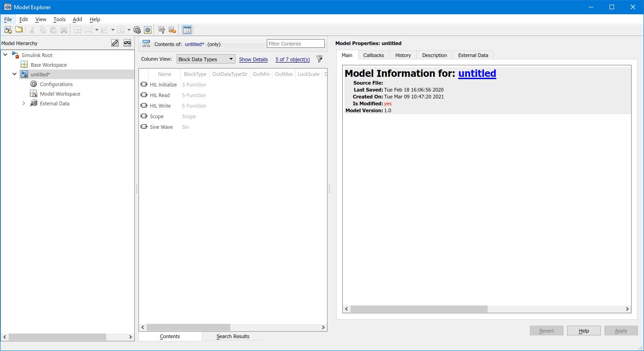Image resolution: width=644 pixels, height=351 pixels.
Task: Click the list-with-funnel icon in toolbar
Action: pyautogui.click(x=162, y=30)
